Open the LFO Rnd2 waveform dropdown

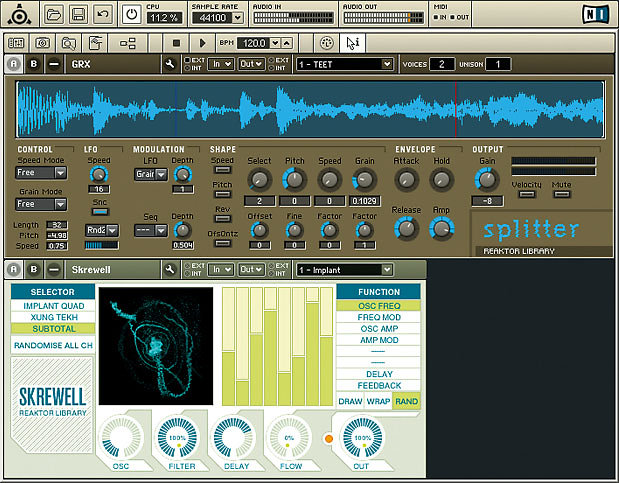[101, 230]
